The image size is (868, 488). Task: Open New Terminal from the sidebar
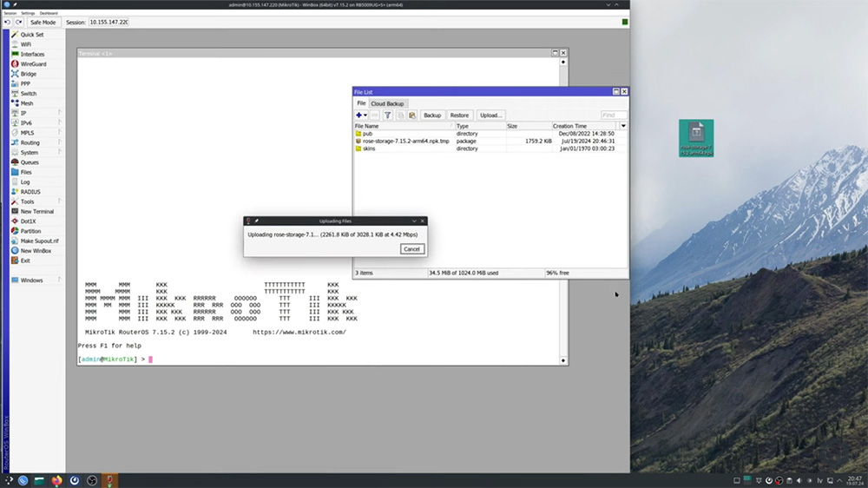(x=36, y=212)
